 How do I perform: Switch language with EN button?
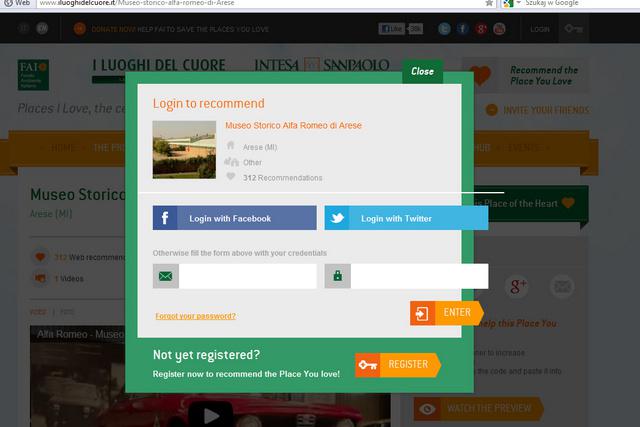42,28
